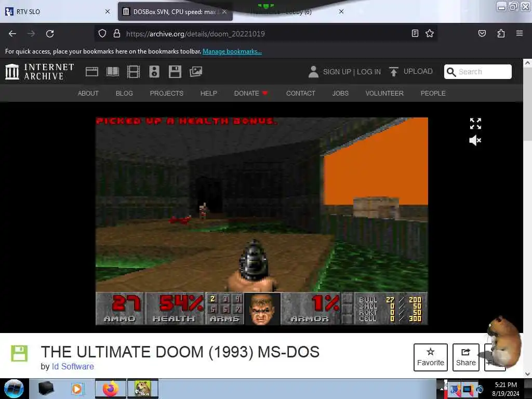The image size is (532, 399).
Task: Click the Upload arrow icon
Action: 394,72
